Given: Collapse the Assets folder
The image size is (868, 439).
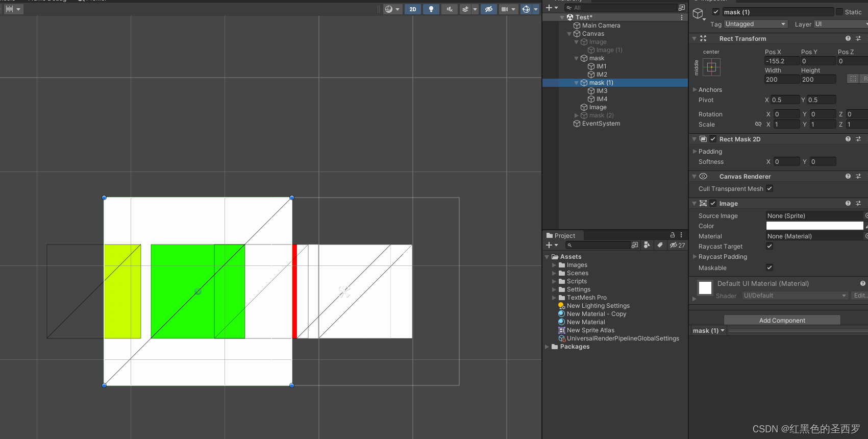Looking at the screenshot, I should point(547,257).
